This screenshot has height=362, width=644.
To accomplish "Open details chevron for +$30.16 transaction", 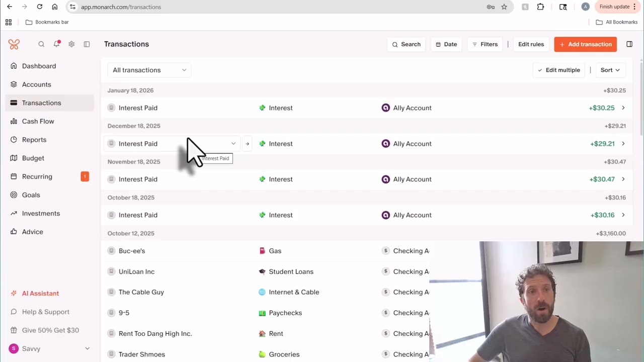I will (x=623, y=215).
